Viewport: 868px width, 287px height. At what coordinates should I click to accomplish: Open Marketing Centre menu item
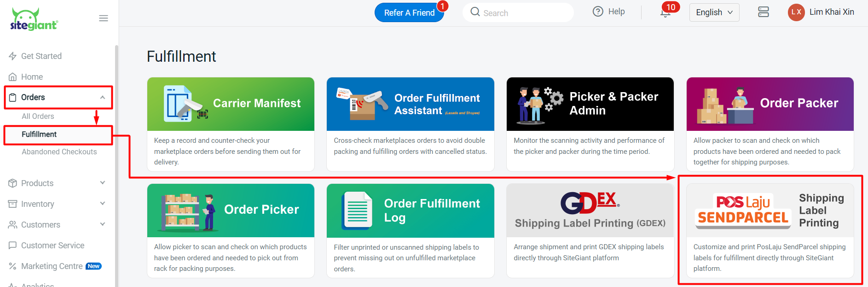tap(52, 266)
